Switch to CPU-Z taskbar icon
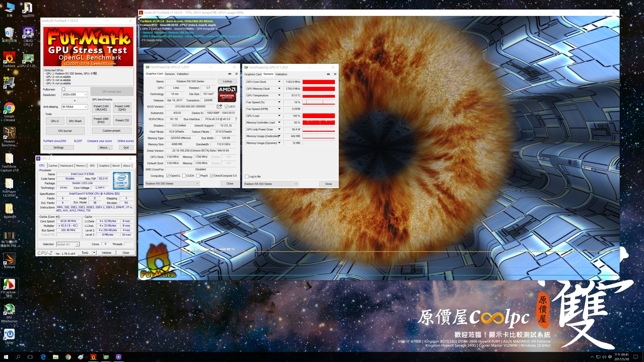 pyautogui.click(x=119, y=357)
